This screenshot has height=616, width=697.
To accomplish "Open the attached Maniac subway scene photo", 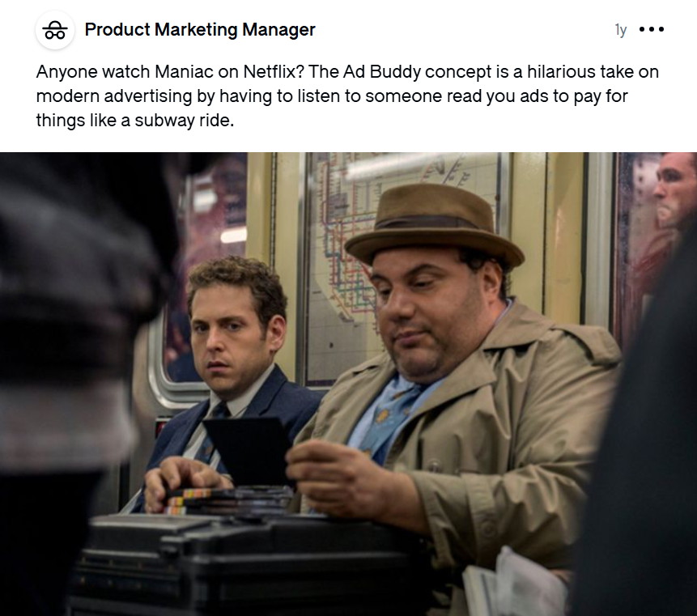I will 348,384.
